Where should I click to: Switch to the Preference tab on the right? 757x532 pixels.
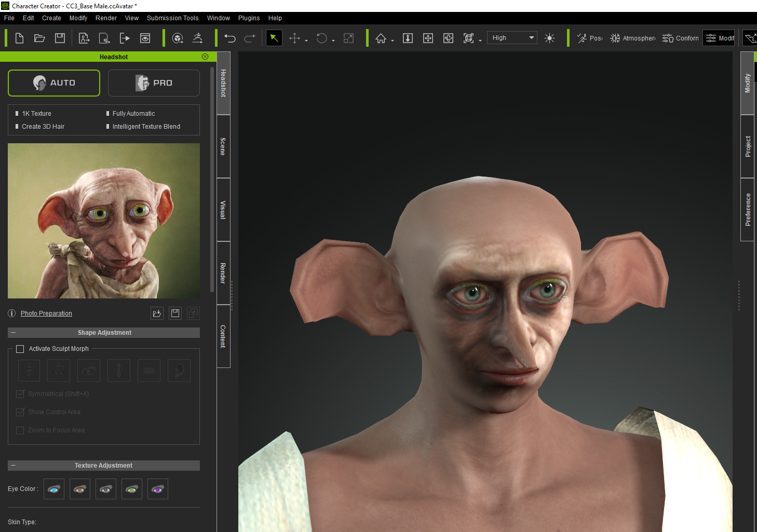coord(748,210)
